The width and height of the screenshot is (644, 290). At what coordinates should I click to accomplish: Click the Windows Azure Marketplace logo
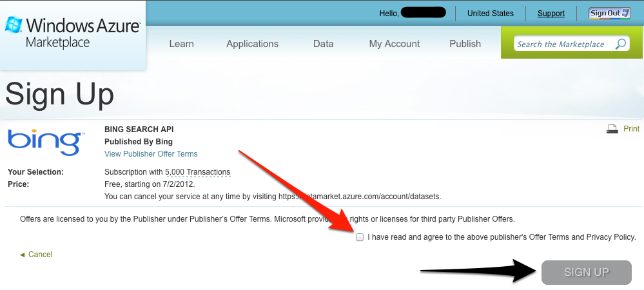(x=73, y=33)
